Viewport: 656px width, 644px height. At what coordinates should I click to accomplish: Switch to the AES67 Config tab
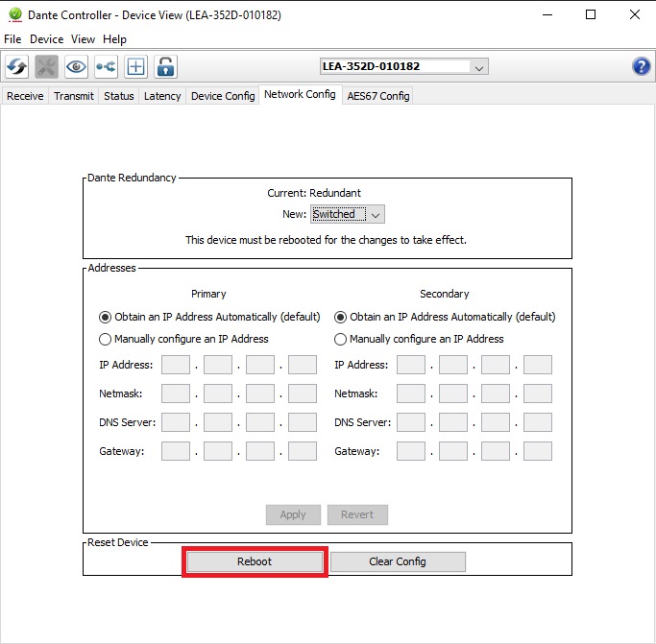(x=378, y=96)
